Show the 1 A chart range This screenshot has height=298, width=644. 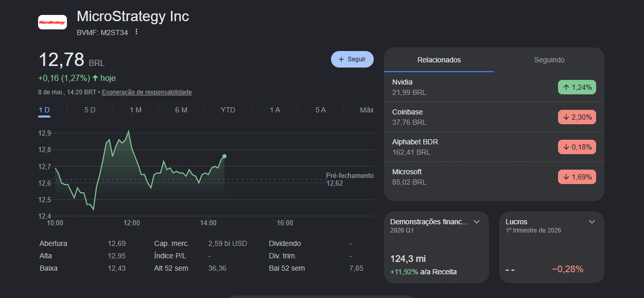click(275, 110)
